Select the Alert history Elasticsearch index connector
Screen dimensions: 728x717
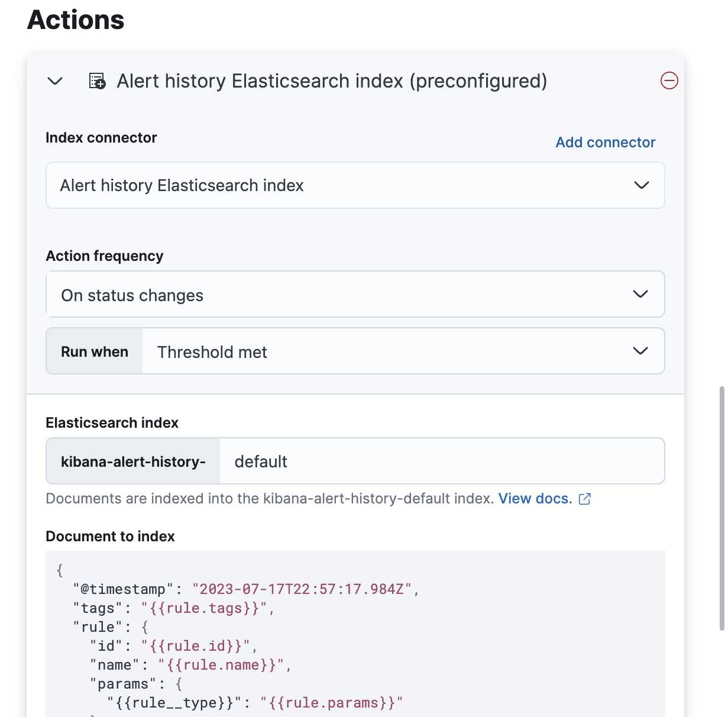click(182, 185)
